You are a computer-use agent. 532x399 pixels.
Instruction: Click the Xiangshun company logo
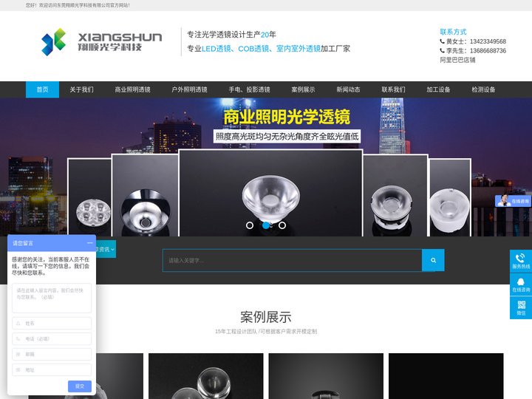click(101, 41)
